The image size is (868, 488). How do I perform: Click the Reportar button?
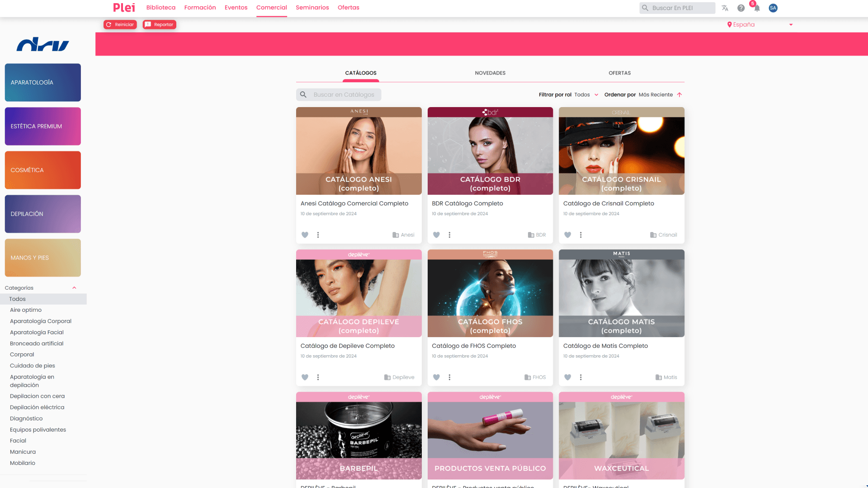159,25
